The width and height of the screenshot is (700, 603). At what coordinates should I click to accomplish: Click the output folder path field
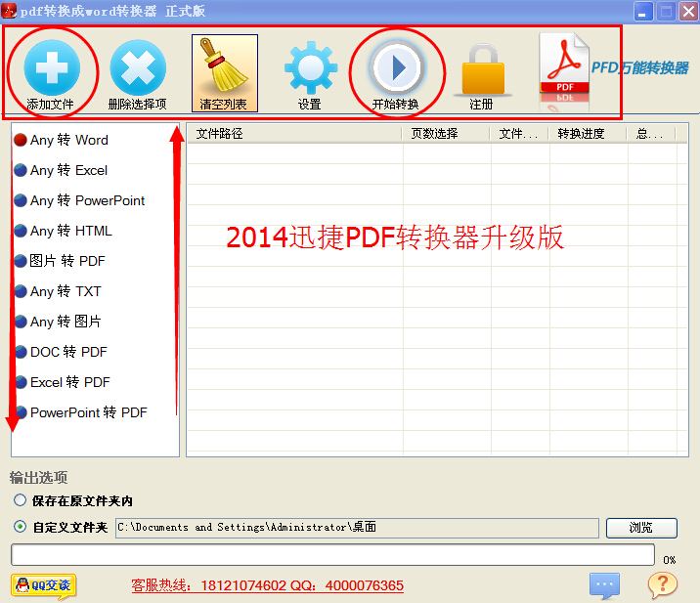[357, 528]
